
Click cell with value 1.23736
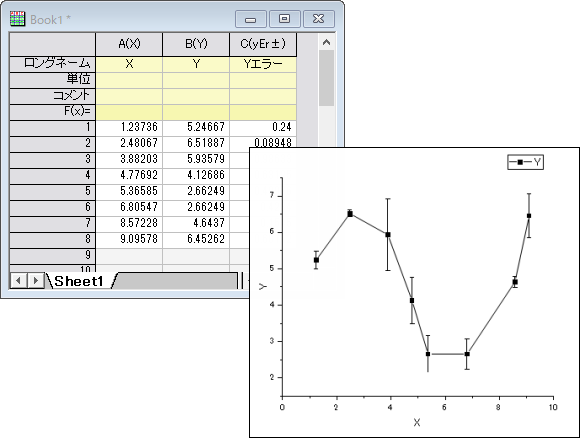[x=129, y=128]
